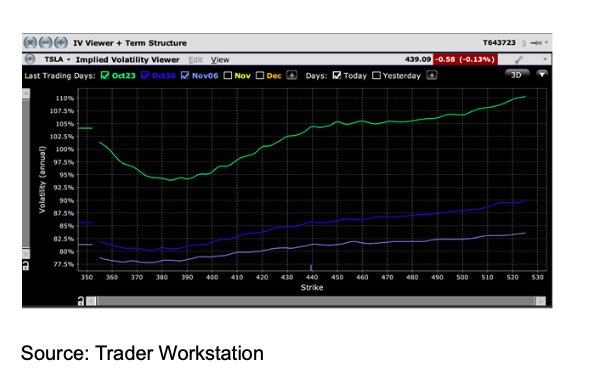595x392 pixels.
Task: Uncheck the Oct23 expiration checkbox
Action: (x=105, y=75)
